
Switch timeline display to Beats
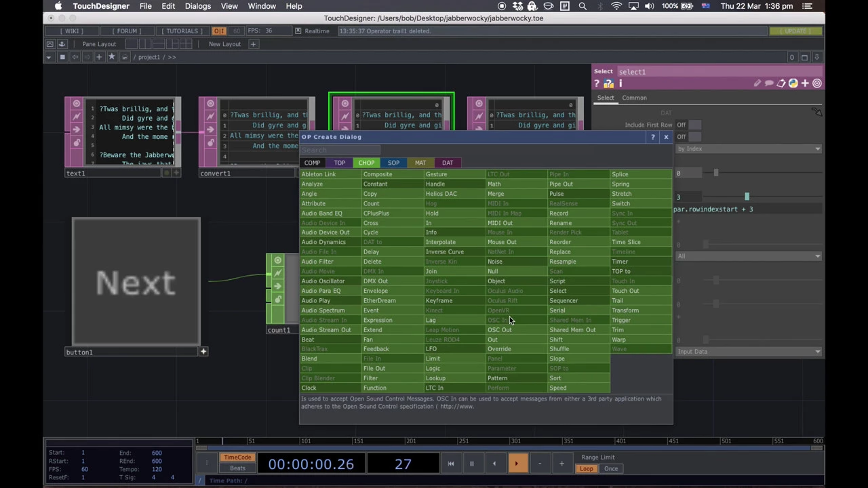(x=237, y=468)
